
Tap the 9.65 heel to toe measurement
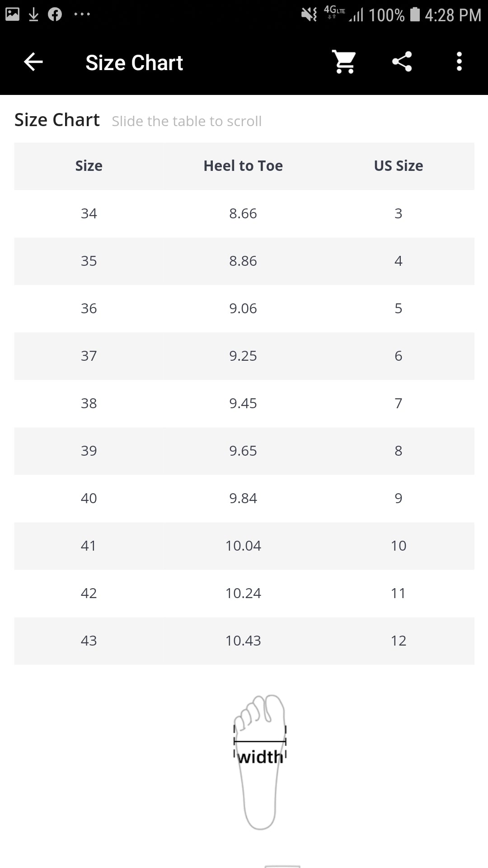click(243, 451)
